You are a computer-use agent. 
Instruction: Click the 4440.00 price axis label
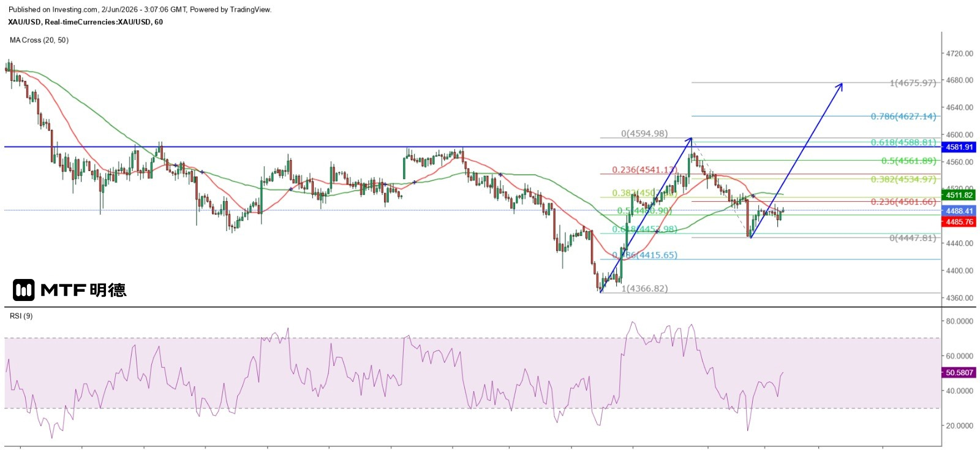[959, 243]
